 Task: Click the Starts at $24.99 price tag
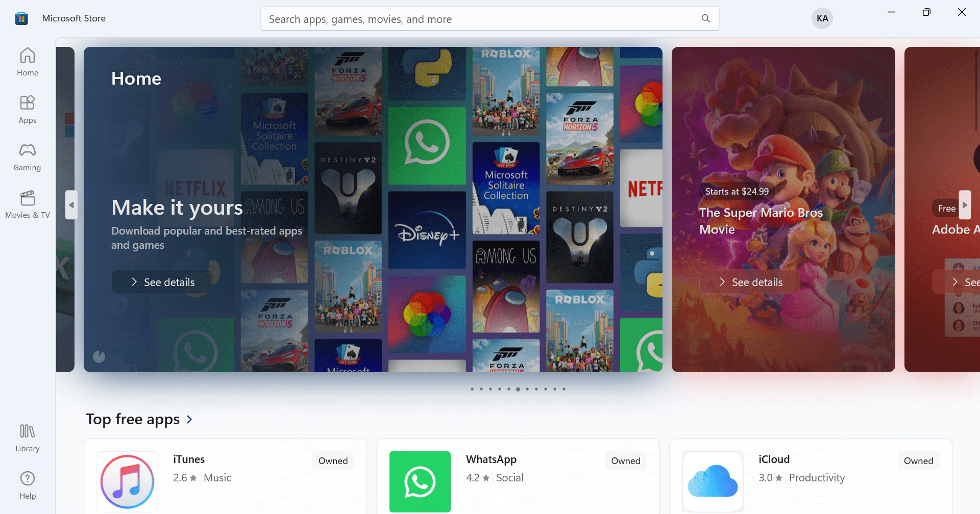click(737, 192)
